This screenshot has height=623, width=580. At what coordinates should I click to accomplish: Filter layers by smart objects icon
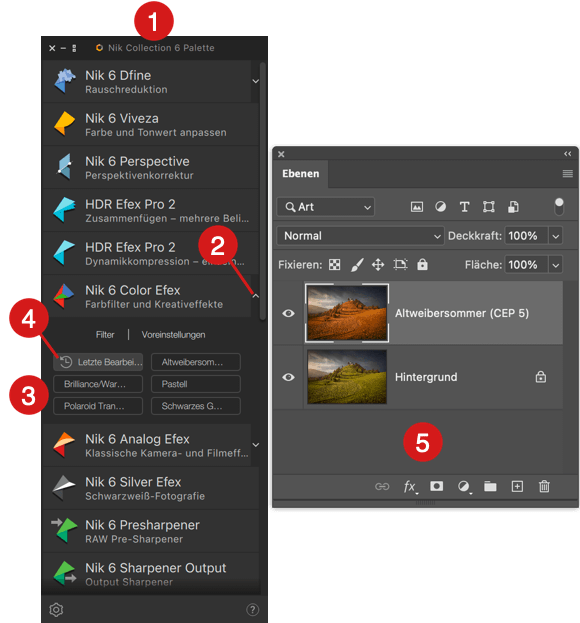tap(513, 207)
